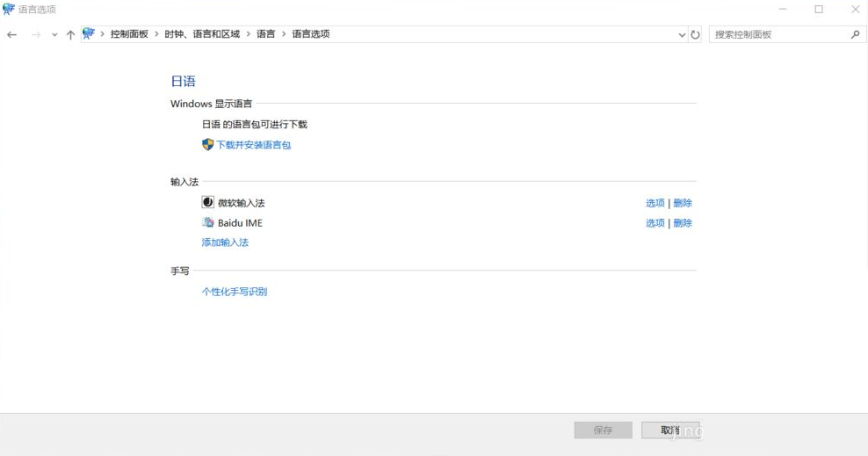Navigate to 时钟、语言和区域 breadcrumb

(202, 34)
